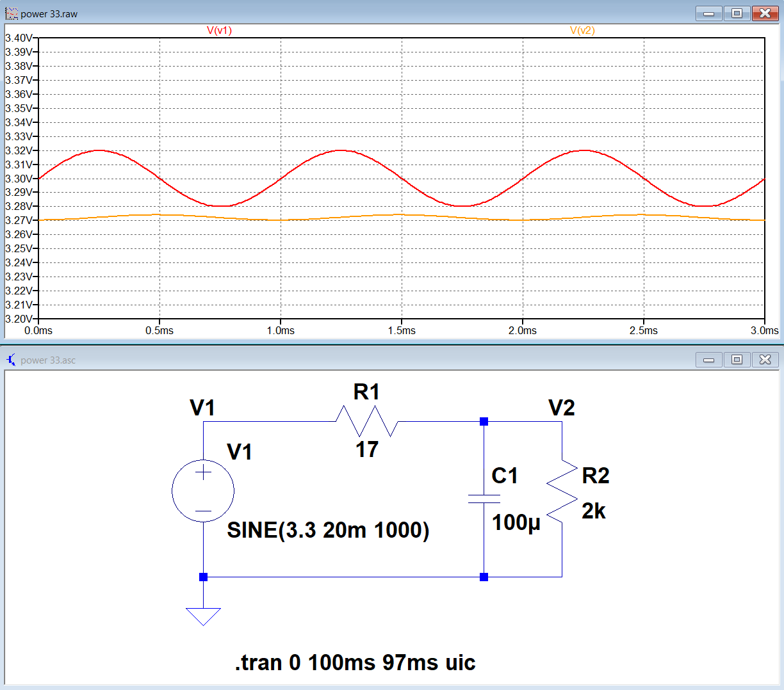
Task: Click the .tran 0 100ms 97ms uic directive
Action: click(355, 663)
